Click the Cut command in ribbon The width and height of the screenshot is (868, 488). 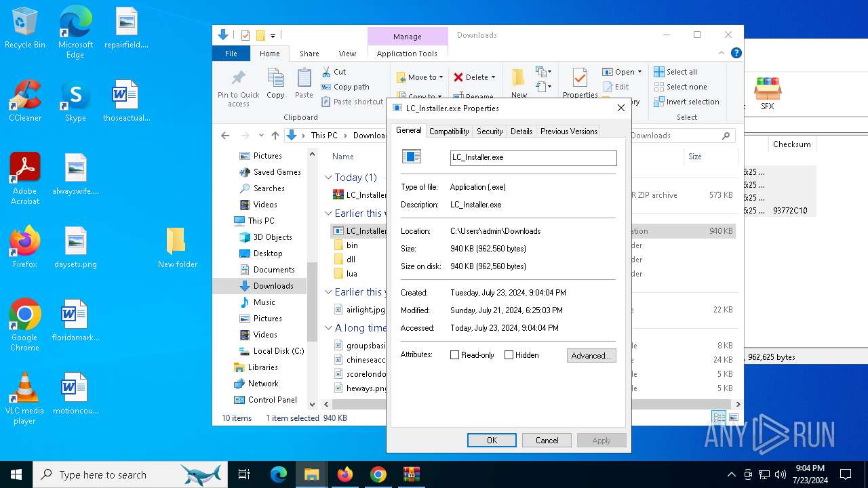pyautogui.click(x=334, y=72)
